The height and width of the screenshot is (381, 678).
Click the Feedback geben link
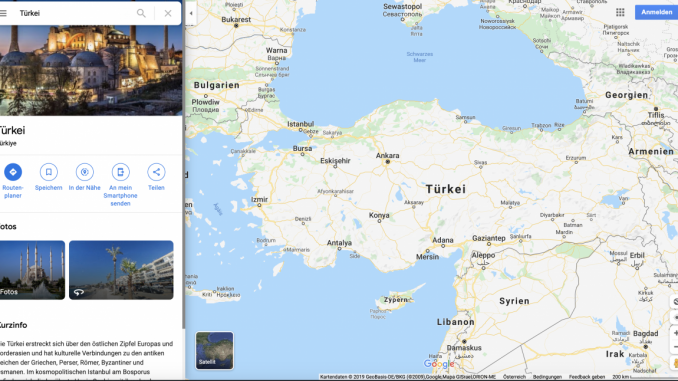587,377
